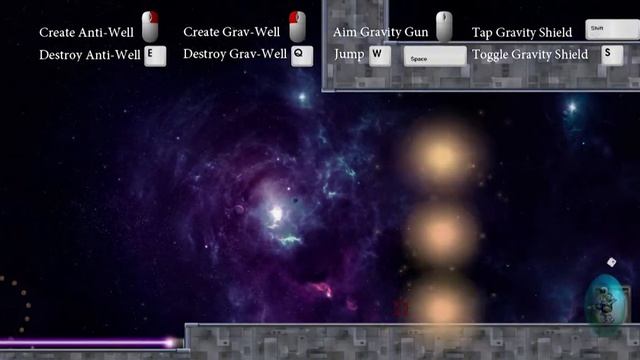Click the W key icon next to Jump
This screenshot has height=360, width=640.
tap(380, 56)
